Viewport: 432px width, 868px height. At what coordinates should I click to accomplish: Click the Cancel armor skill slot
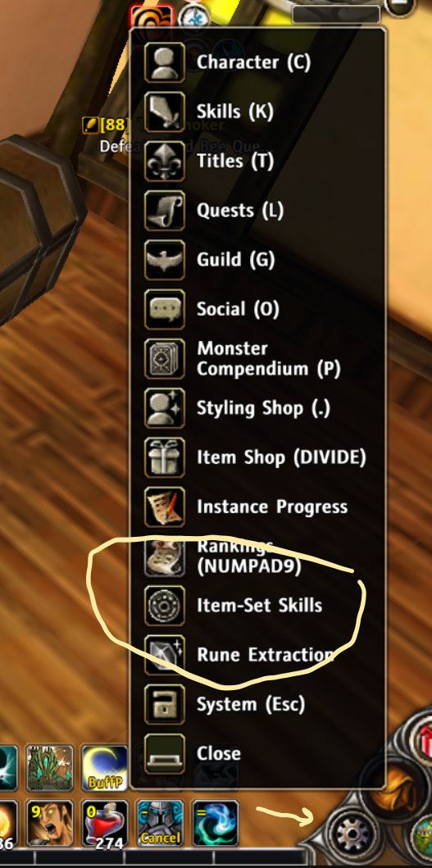pos(160,823)
